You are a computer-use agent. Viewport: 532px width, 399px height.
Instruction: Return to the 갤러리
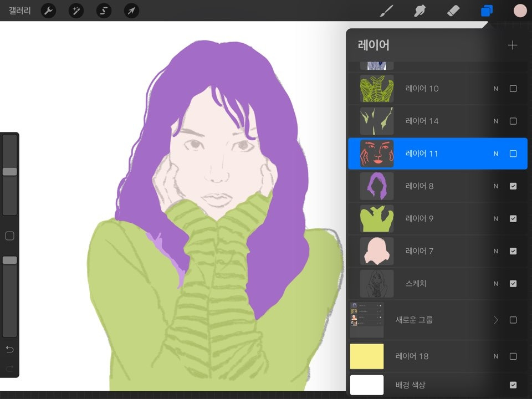pos(19,11)
